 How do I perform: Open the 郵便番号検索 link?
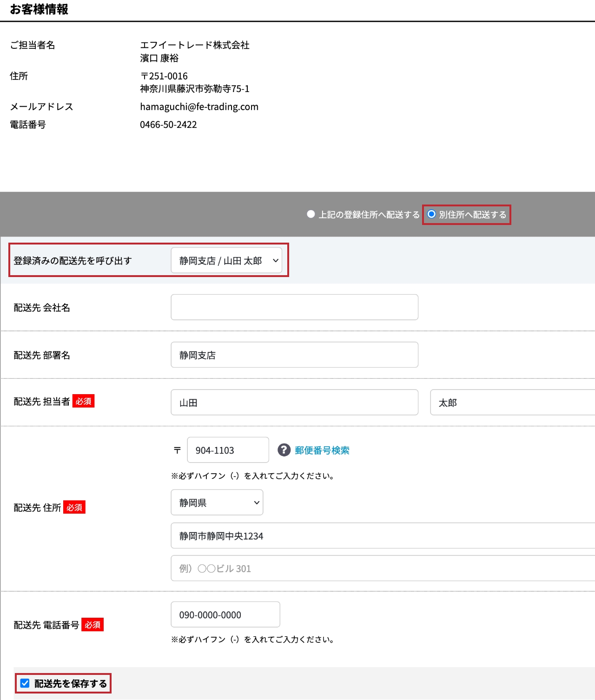point(322,450)
